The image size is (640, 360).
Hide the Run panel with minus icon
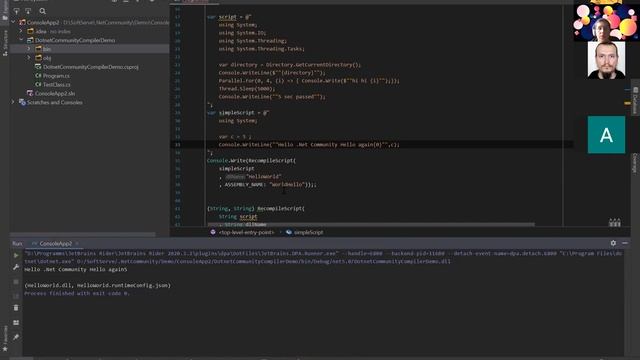tap(625, 243)
